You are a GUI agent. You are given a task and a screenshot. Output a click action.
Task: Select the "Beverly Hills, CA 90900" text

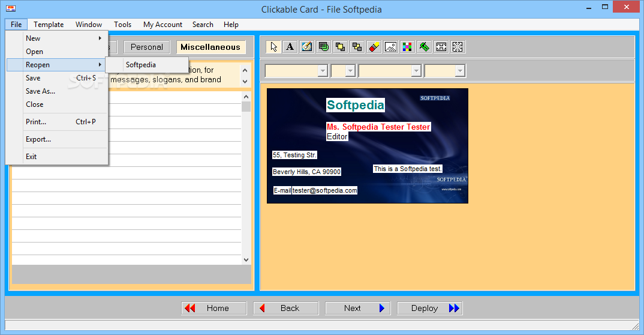(x=307, y=172)
